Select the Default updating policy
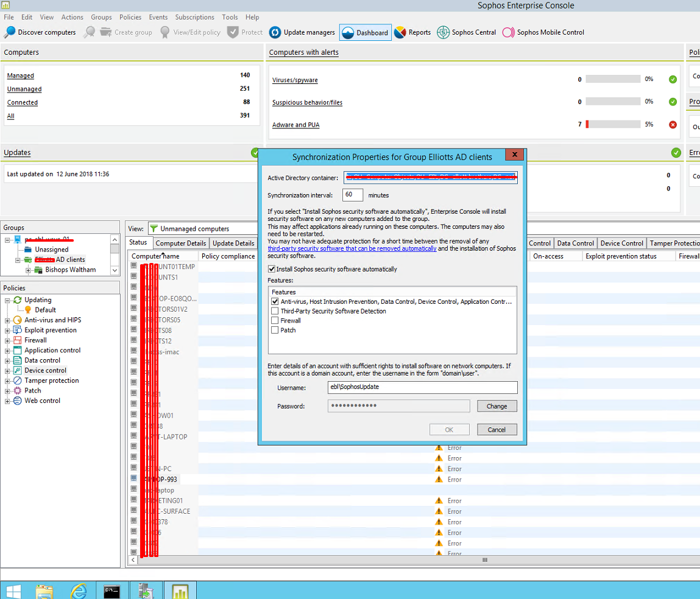 [46, 310]
